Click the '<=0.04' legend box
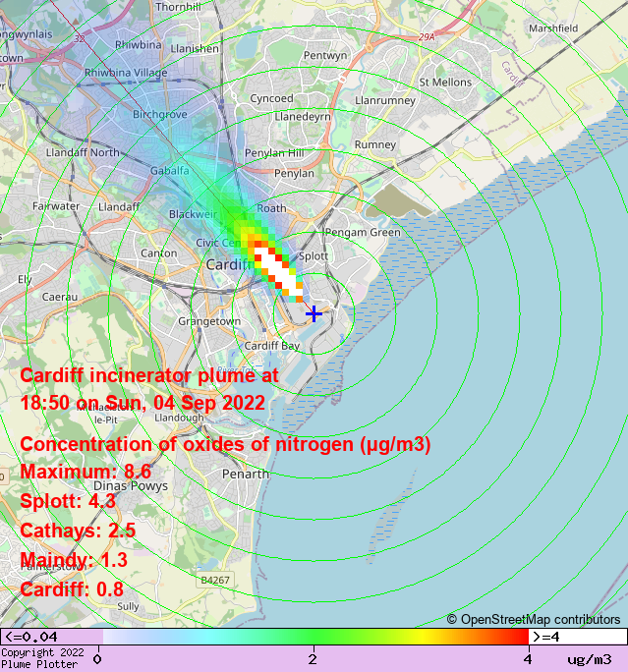Image resolution: width=628 pixels, height=672 pixels. [x=51, y=637]
